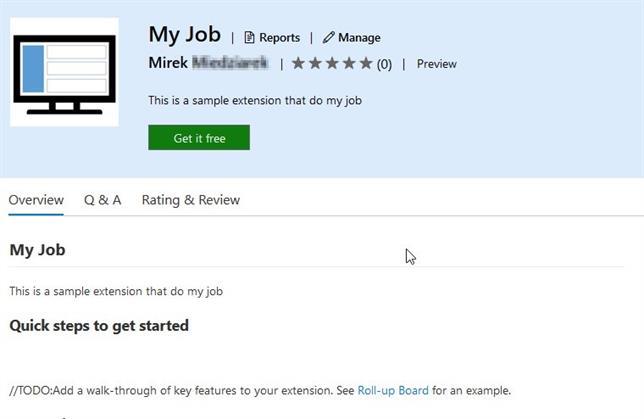Switch to the Overview tab
The height and width of the screenshot is (419, 644).
[x=36, y=200]
